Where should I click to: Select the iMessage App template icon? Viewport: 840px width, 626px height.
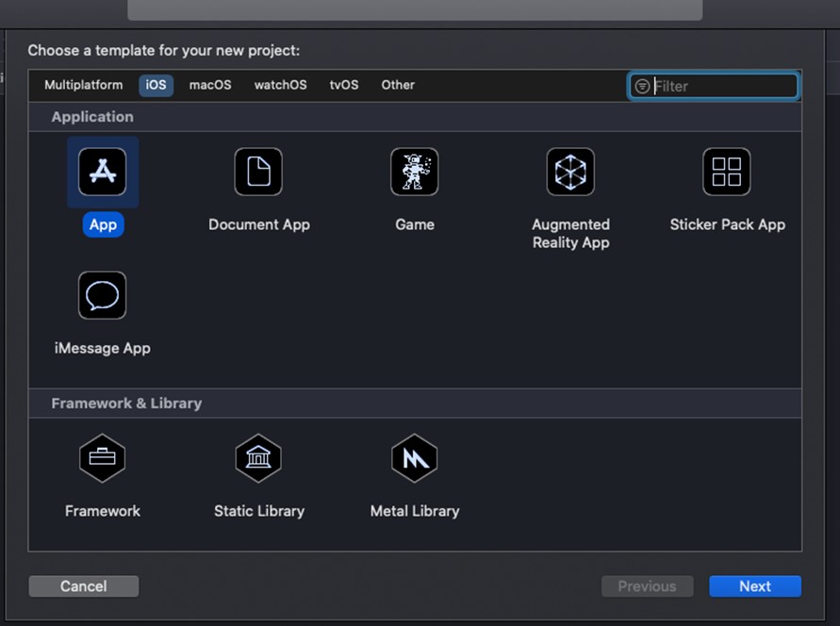click(103, 296)
